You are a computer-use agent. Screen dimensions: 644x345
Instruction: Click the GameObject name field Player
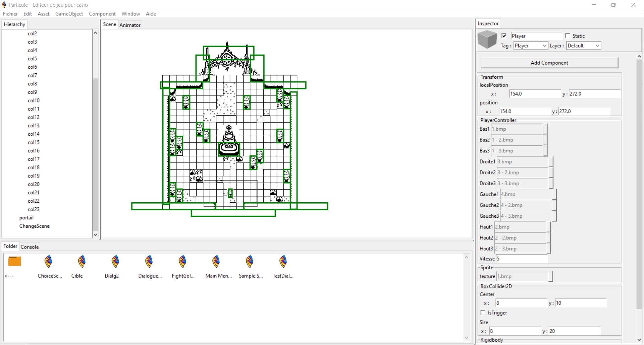coord(537,36)
